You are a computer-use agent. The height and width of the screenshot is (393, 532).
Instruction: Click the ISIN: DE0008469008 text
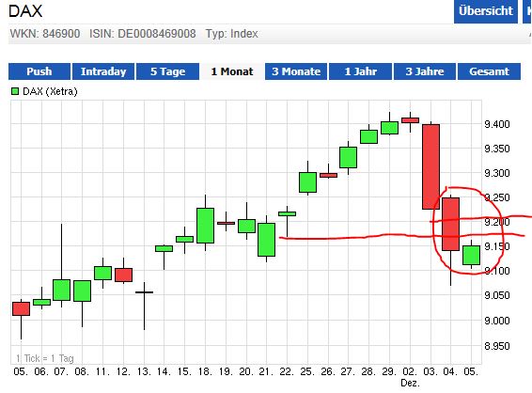[x=143, y=34]
